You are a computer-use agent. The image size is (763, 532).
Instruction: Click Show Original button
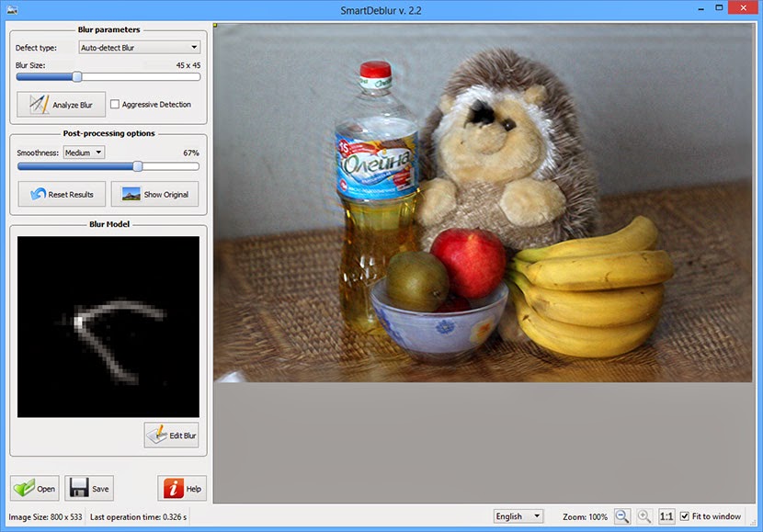[x=154, y=195]
